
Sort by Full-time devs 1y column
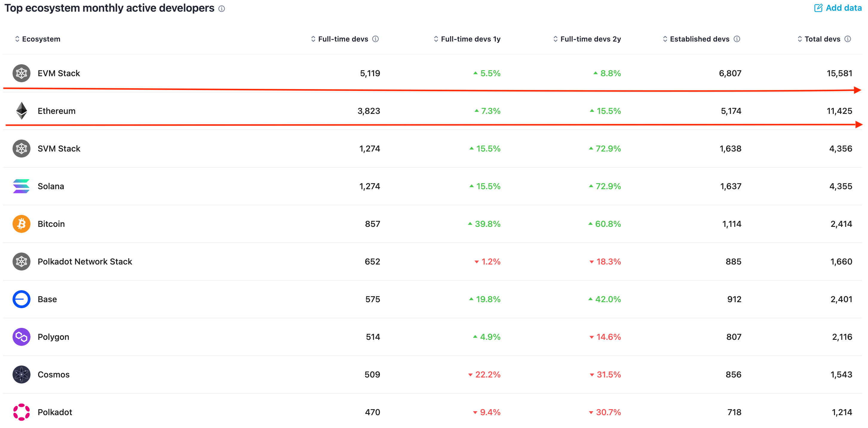click(470, 39)
